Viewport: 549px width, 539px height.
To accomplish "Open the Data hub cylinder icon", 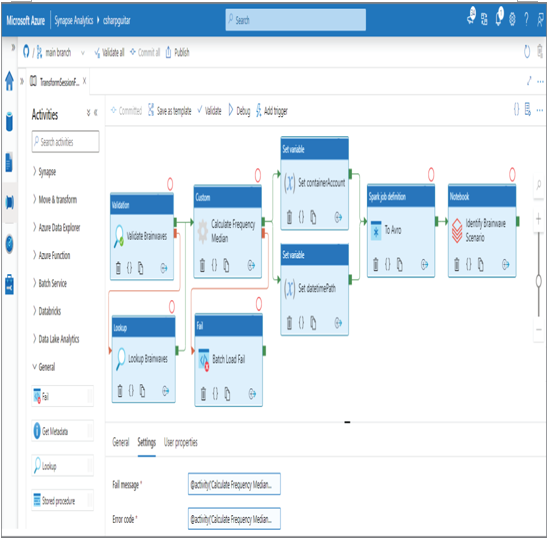I will 9,122.
